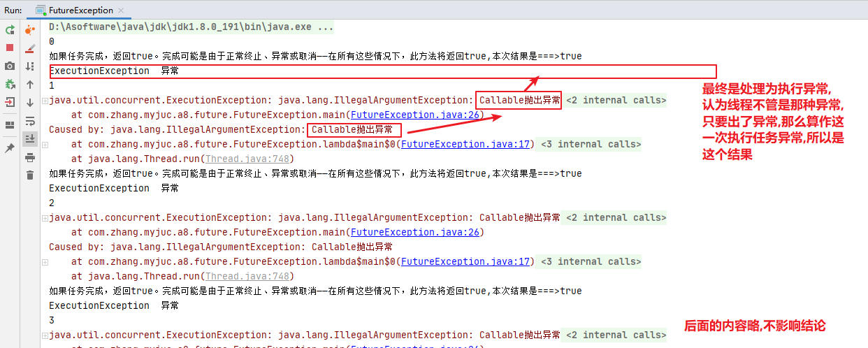This screenshot has height=348, width=868.
Task: Expand '<2 internal calls>' after output 3
Action: (615, 335)
